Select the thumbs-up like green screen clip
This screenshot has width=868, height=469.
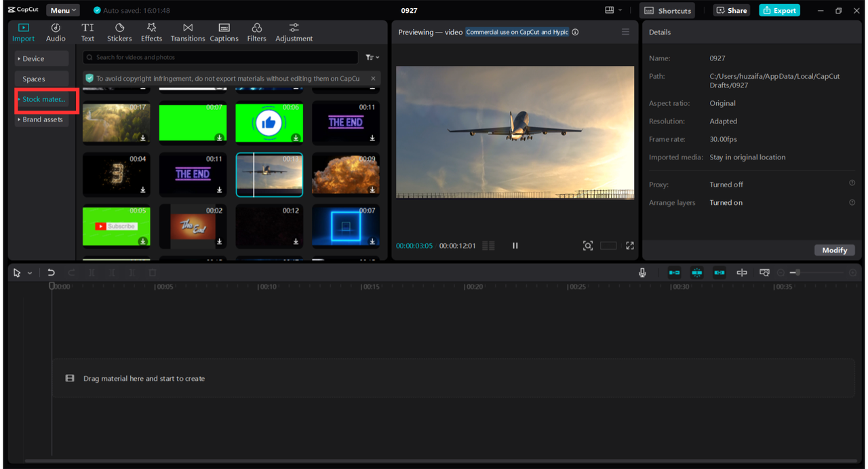pyautogui.click(x=269, y=122)
